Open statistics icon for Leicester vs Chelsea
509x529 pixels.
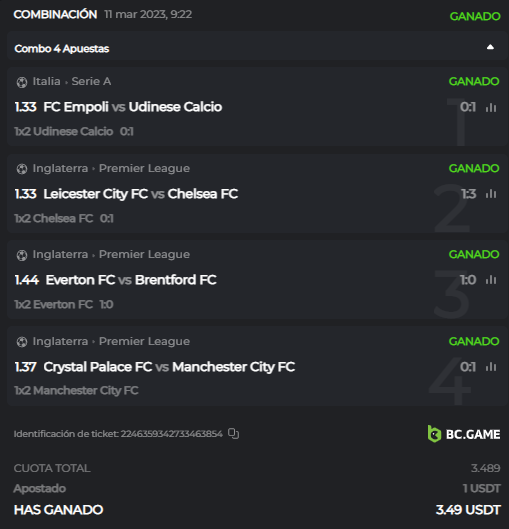[x=491, y=194]
